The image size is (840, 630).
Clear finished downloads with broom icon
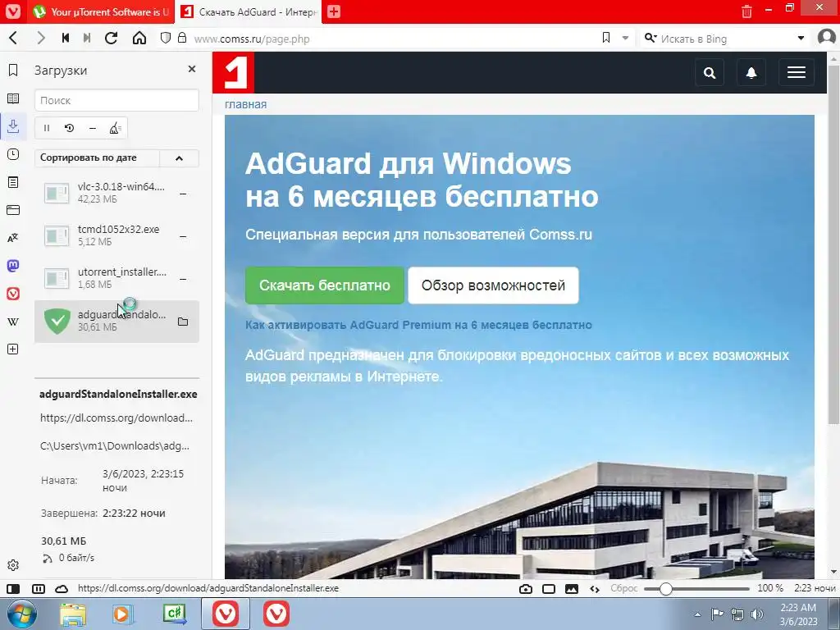pyautogui.click(x=115, y=128)
